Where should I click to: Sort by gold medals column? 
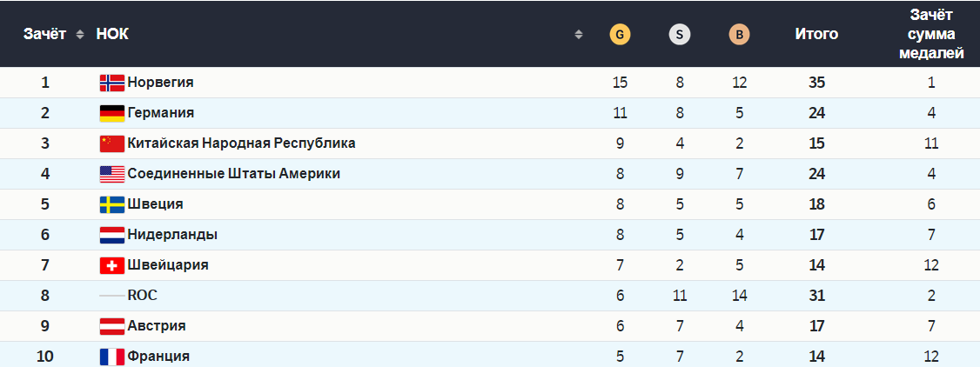[620, 35]
